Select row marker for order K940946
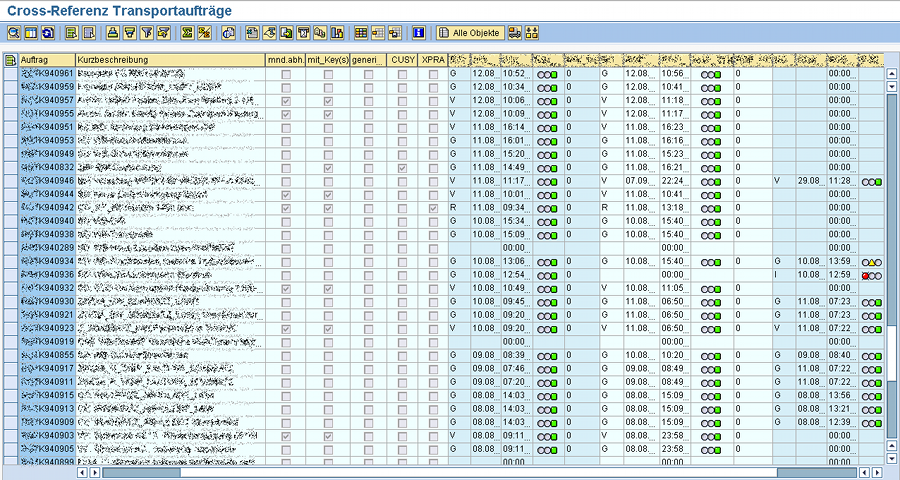900x480 pixels. pos(10,181)
